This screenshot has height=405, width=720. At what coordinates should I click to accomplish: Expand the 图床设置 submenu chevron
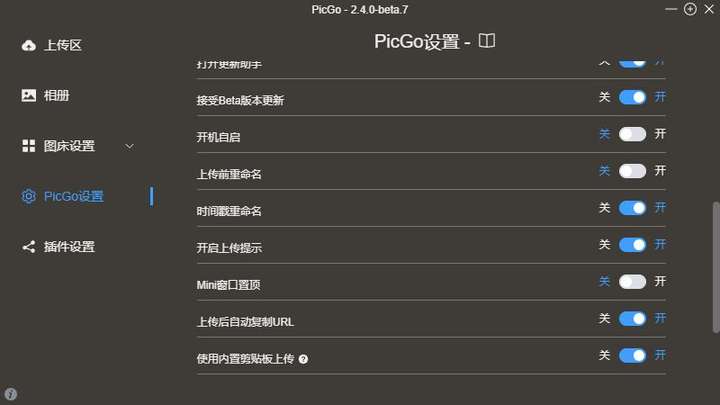click(129, 146)
